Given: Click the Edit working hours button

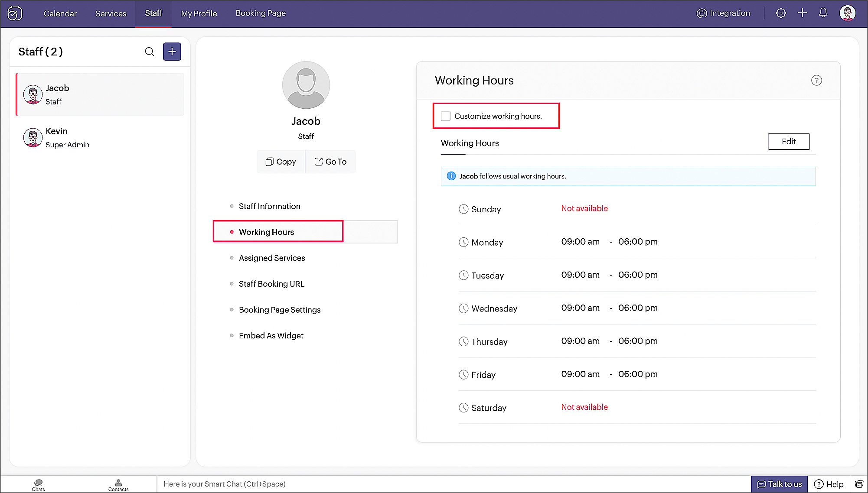Looking at the screenshot, I should pyautogui.click(x=789, y=142).
